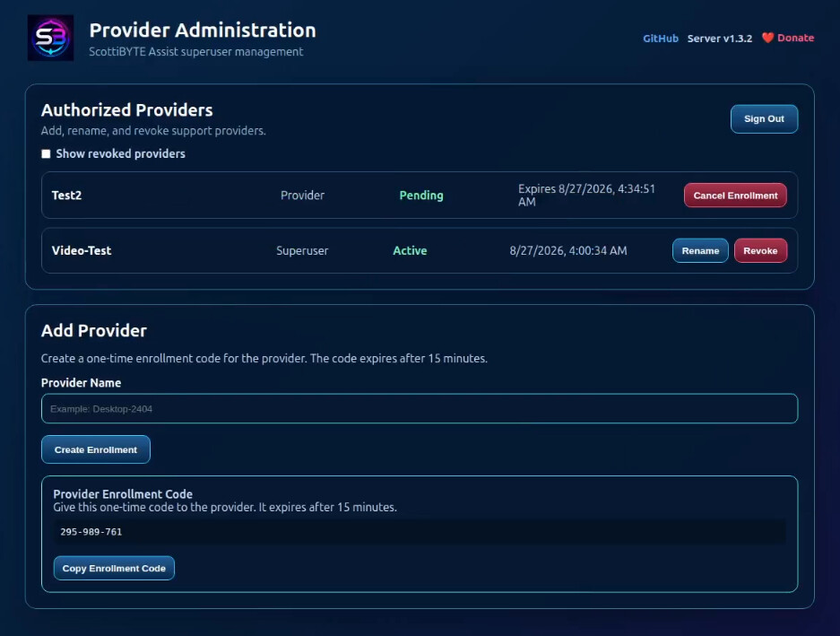The width and height of the screenshot is (840, 636).
Task: Sign out of provider administration
Action: click(764, 118)
